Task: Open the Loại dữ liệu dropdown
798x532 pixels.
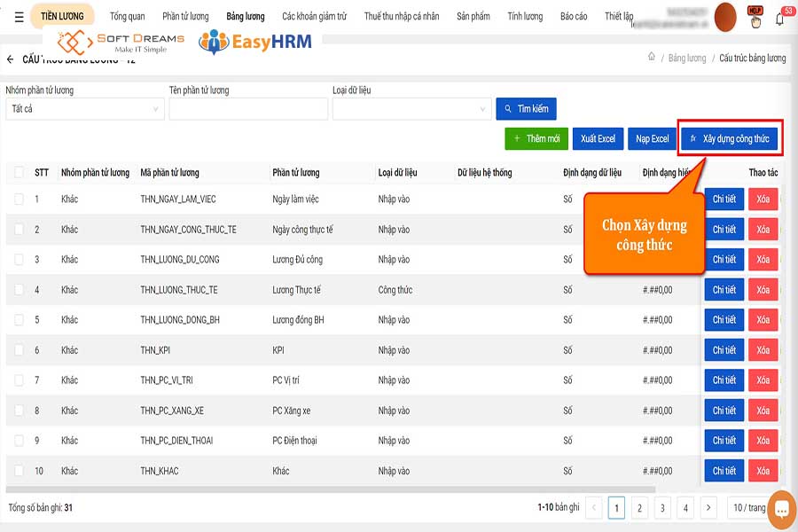Action: pos(411,109)
